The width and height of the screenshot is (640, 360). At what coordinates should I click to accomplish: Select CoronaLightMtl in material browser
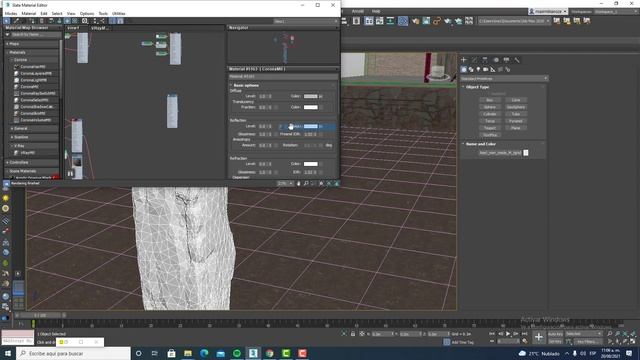coord(33,80)
